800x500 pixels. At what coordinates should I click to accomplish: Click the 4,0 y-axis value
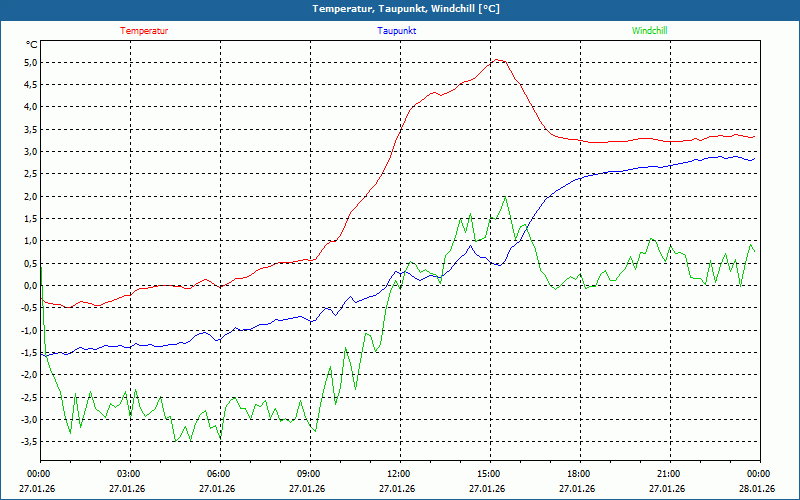31,107
